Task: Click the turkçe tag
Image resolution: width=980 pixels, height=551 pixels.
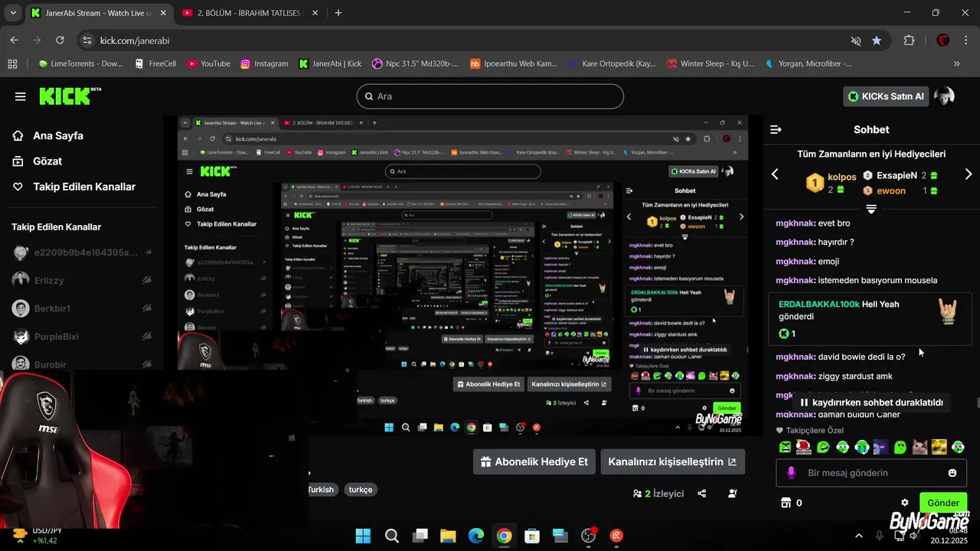Action: tap(361, 490)
